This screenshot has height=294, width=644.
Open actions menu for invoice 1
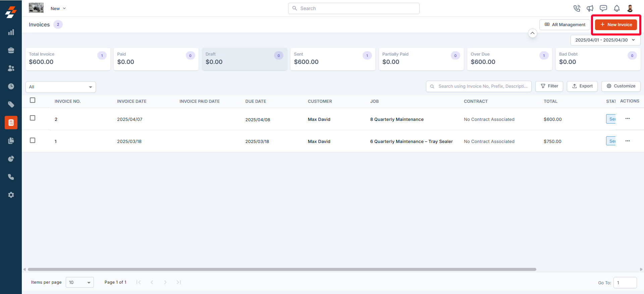(x=628, y=141)
